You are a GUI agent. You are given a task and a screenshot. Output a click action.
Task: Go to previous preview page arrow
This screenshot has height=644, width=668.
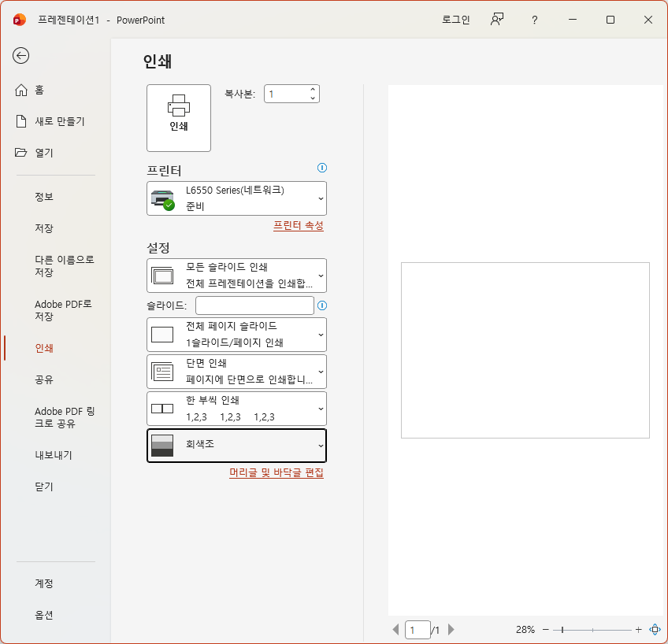(395, 630)
